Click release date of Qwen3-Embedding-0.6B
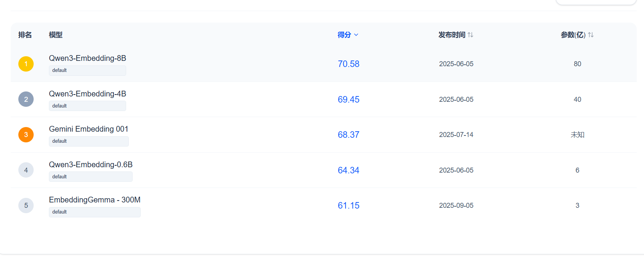This screenshot has width=644, height=261. [x=456, y=170]
